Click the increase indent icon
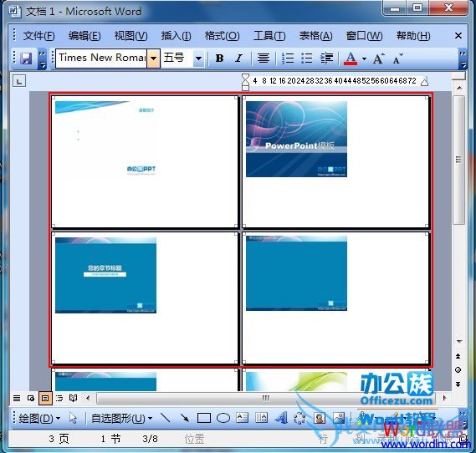 [x=326, y=58]
